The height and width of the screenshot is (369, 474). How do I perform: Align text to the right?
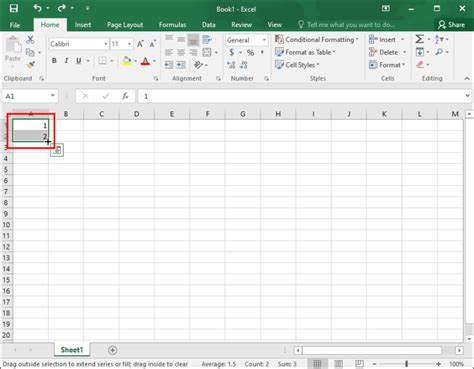[x=193, y=52]
